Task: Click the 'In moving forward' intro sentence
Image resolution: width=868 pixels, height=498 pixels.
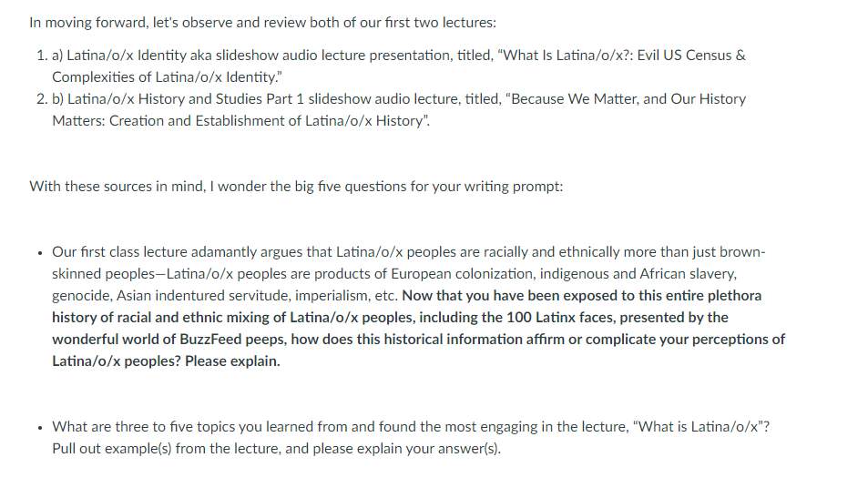Action: pyautogui.click(x=263, y=23)
